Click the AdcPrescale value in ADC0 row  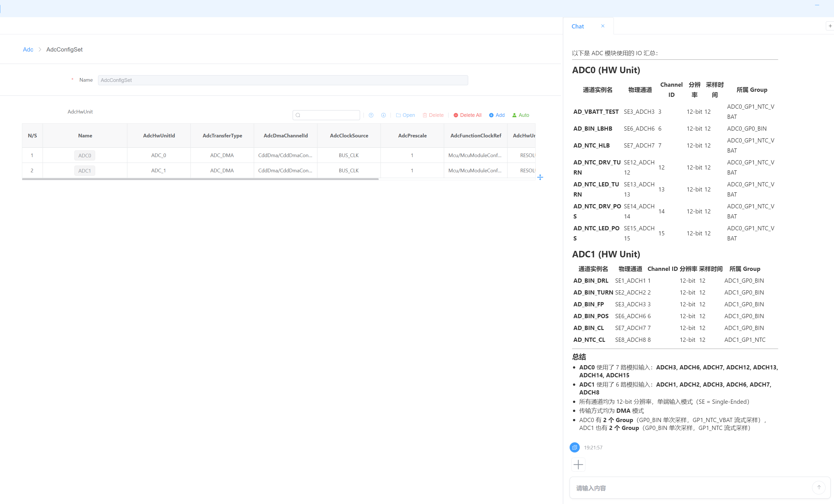pyautogui.click(x=412, y=155)
